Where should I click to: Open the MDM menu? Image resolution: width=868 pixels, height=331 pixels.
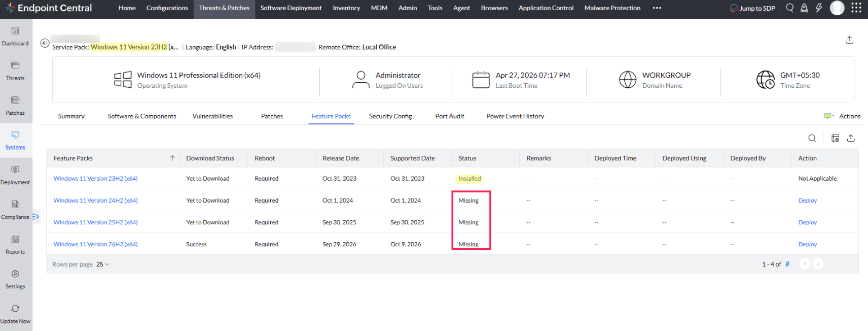379,8
